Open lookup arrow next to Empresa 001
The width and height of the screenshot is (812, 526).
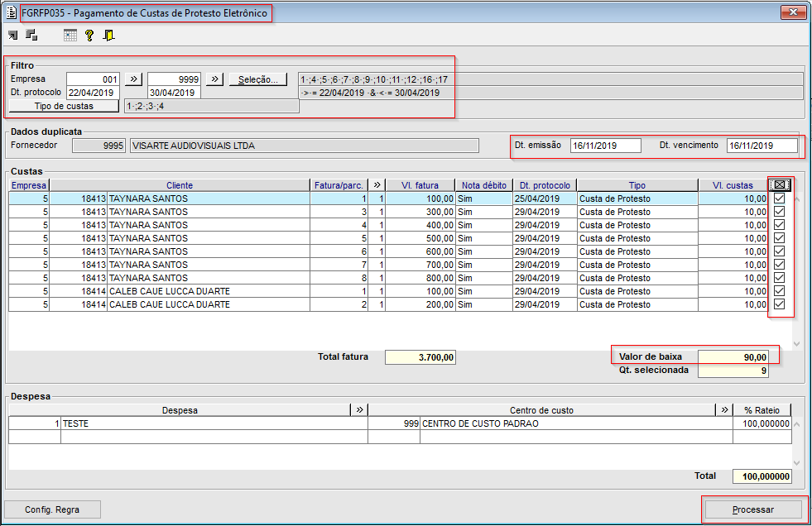point(133,79)
